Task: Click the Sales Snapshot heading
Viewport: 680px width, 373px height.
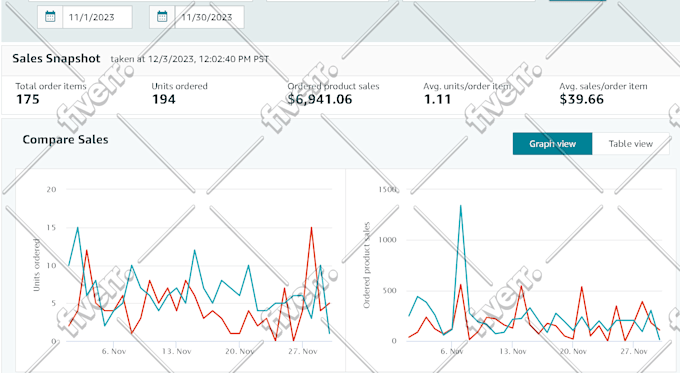Action: tap(56, 59)
